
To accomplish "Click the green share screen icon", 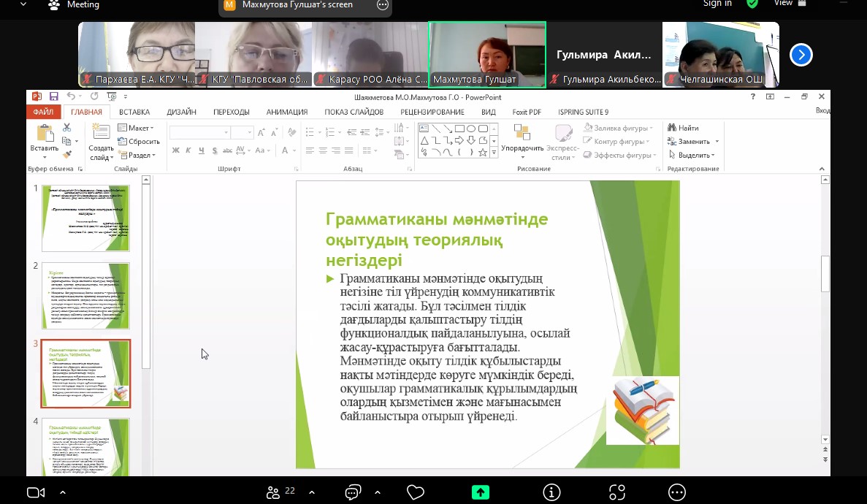I will (480, 492).
